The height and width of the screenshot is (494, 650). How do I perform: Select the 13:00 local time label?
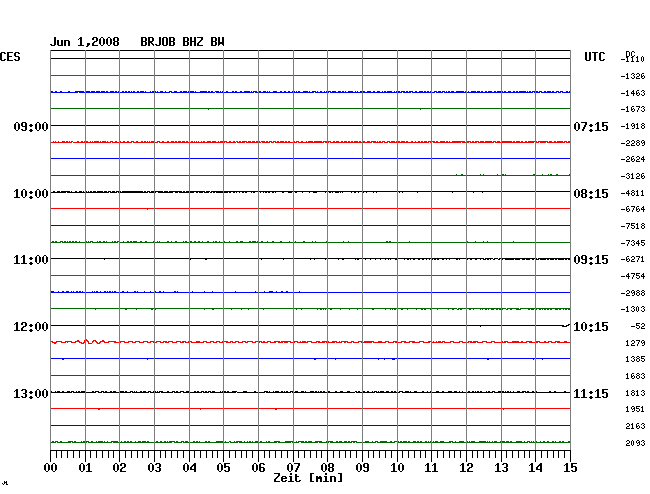(x=31, y=393)
